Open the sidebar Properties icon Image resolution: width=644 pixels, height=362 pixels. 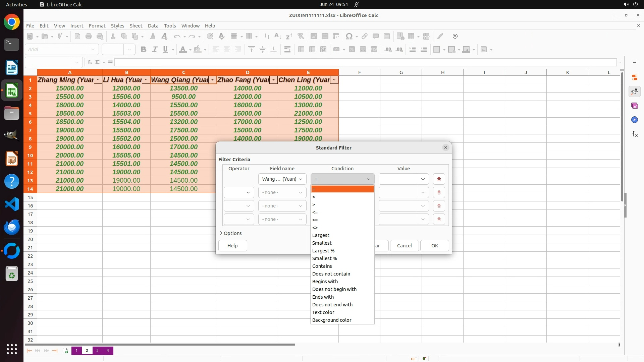[634, 77]
